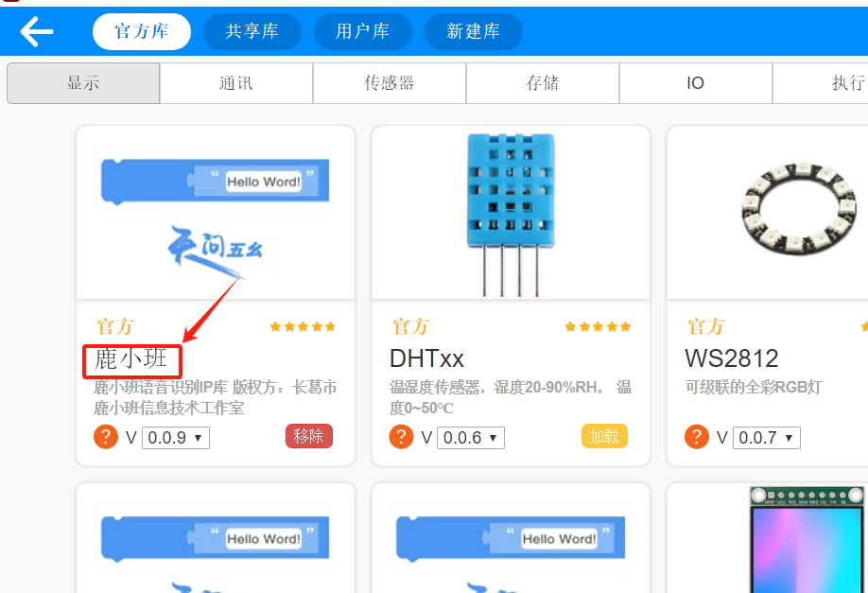This screenshot has width=868, height=593.
Task: Click the DHTxx library title
Action: [426, 358]
